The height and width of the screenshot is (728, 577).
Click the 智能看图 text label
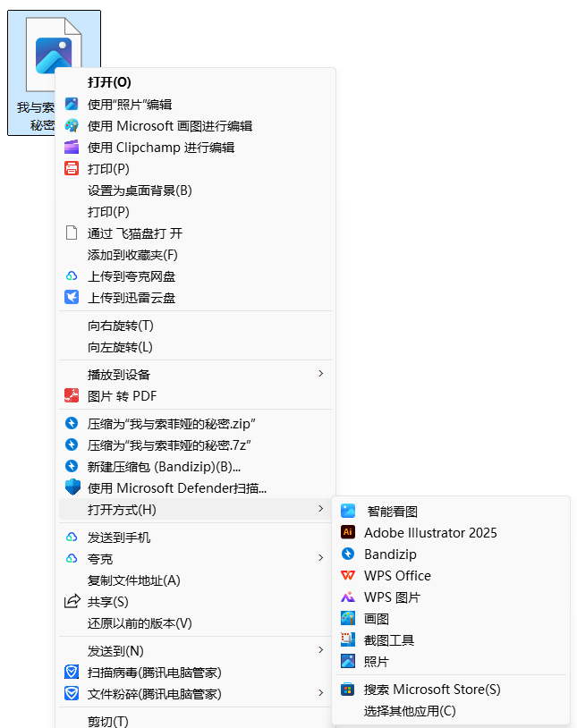coord(393,512)
